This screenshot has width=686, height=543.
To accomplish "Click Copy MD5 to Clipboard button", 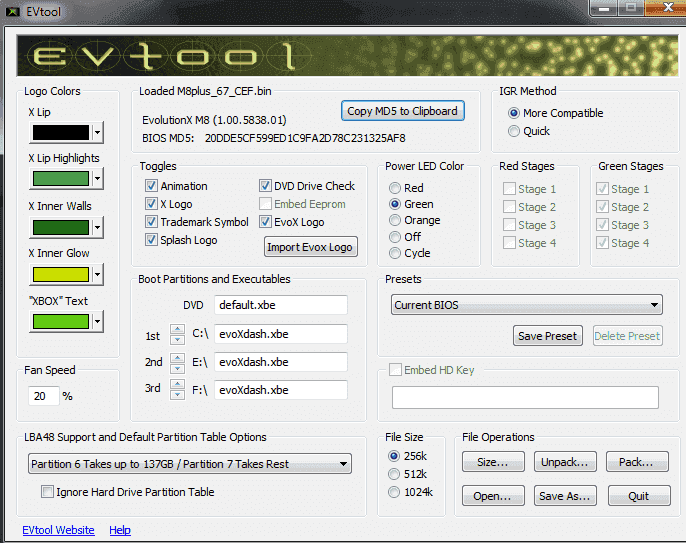I will 402,111.
